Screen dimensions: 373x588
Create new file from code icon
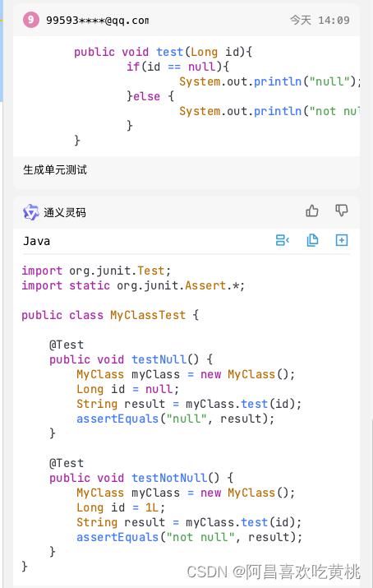342,240
